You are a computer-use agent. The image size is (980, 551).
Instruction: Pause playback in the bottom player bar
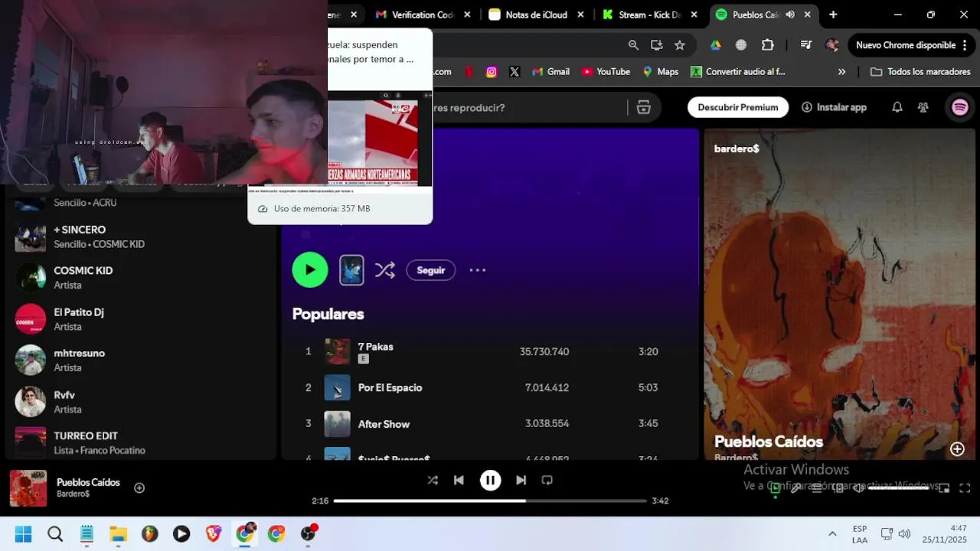pyautogui.click(x=490, y=480)
